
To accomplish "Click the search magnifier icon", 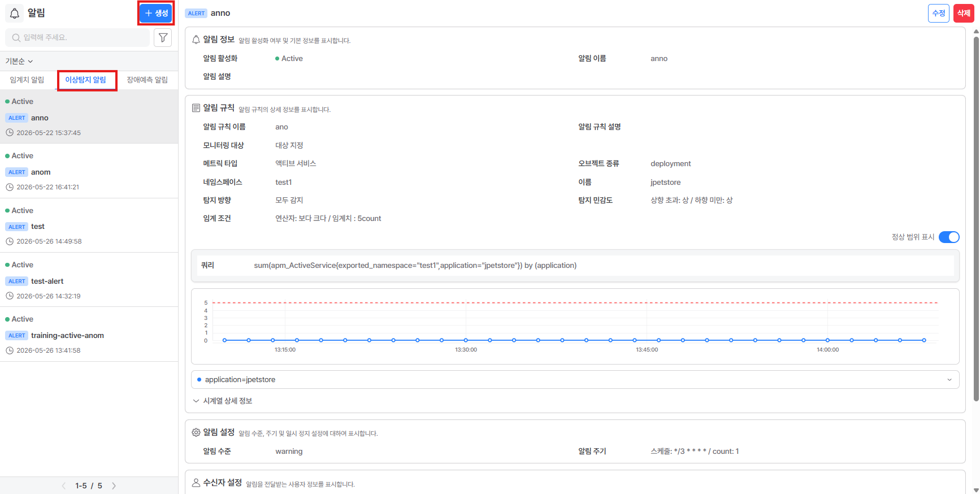I will (16, 37).
